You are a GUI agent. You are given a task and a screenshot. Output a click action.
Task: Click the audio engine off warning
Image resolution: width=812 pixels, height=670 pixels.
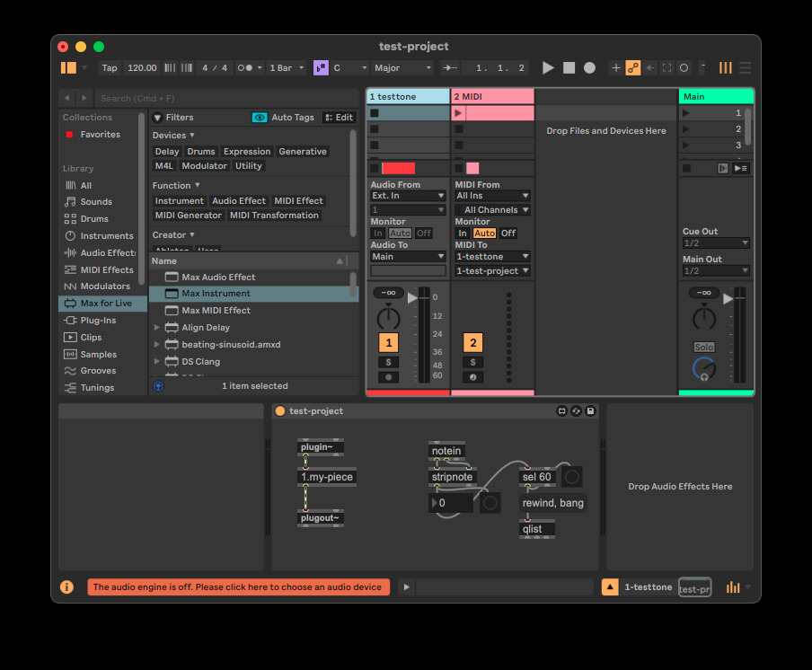(x=238, y=587)
